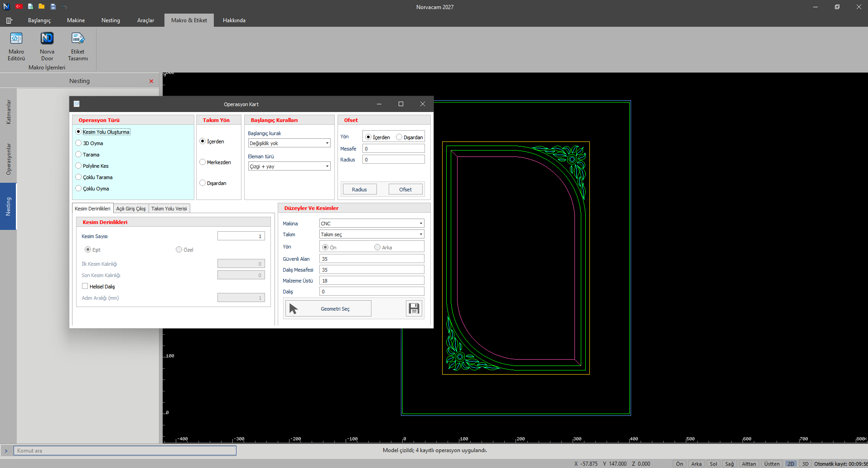Open the Başlangıç kuralı dropdown
The height and width of the screenshot is (468, 868).
(x=289, y=143)
